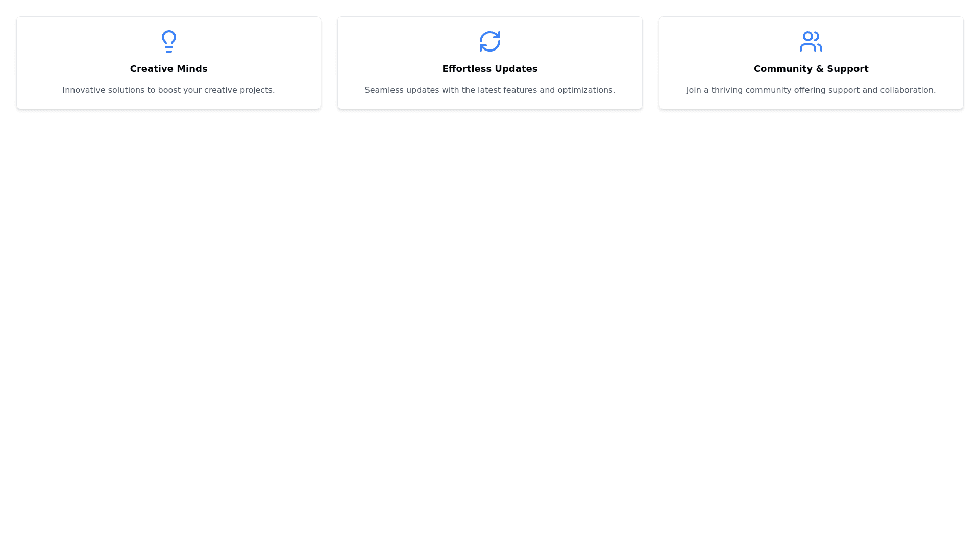
Task: Click the blue refresh arrows icon
Action: pyautogui.click(x=489, y=41)
